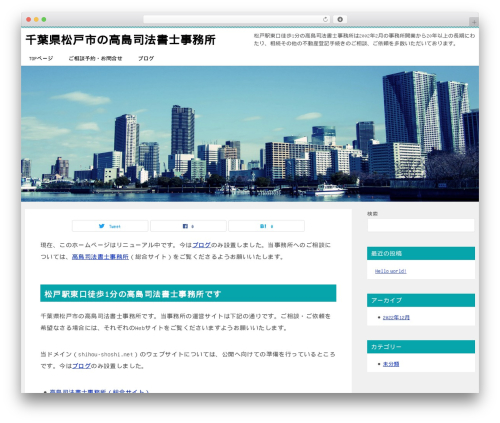Open the TOPページ menu item
Screen dimensions: 500x423
(41, 58)
